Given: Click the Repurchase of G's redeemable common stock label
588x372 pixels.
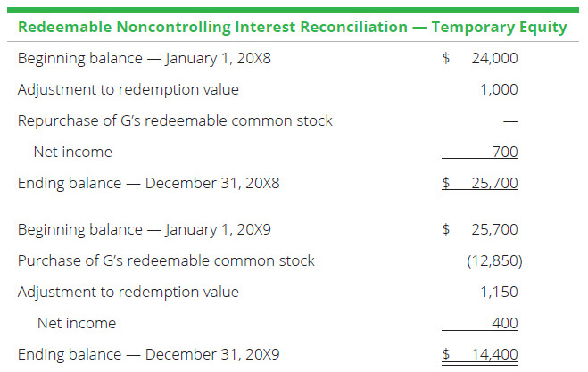Looking at the screenshot, I should tap(175, 120).
